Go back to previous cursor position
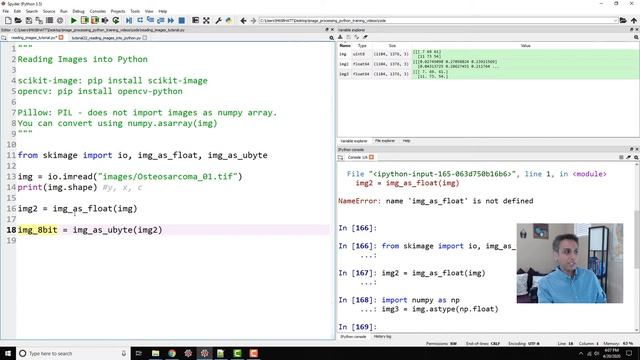Image resolution: width=640 pixels, height=360 pixels. (x=243, y=20)
